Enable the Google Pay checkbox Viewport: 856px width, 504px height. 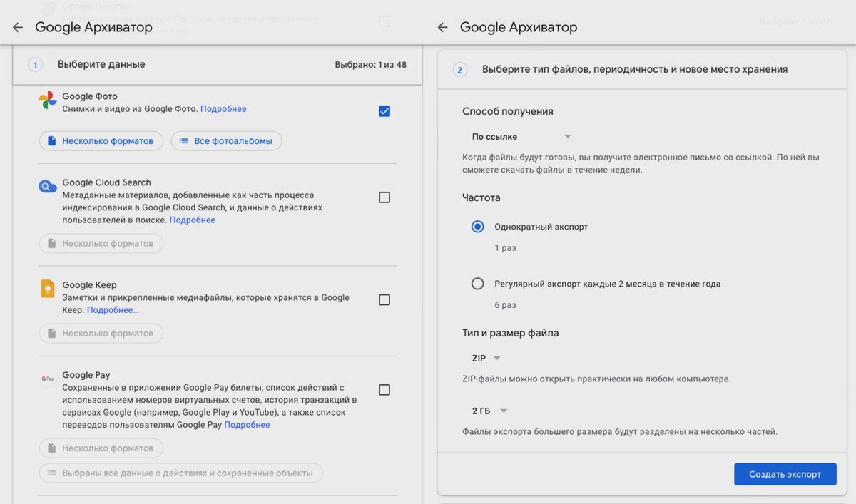tap(384, 390)
